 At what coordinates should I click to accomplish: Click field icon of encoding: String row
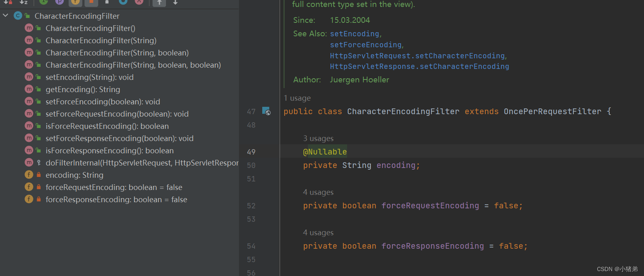coord(29,174)
